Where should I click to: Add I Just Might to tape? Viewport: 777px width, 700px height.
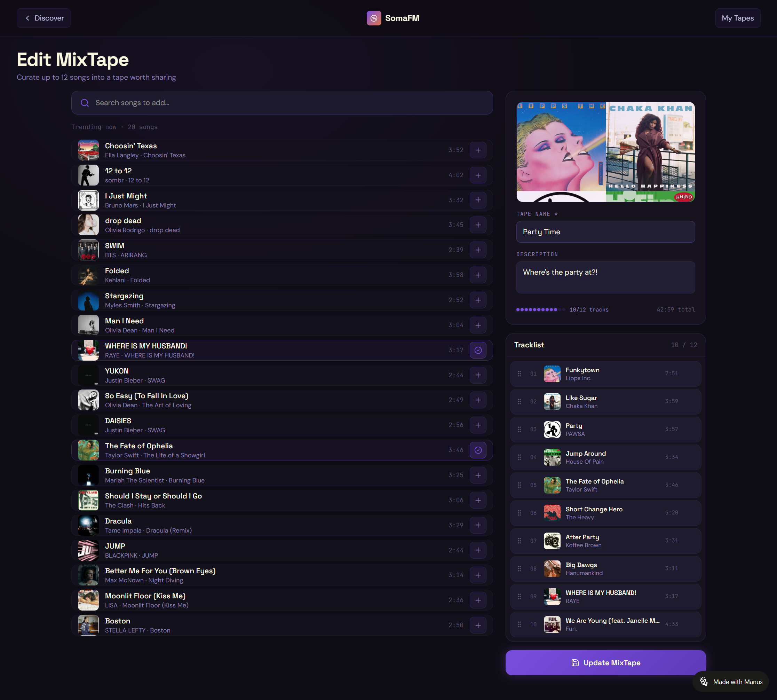tap(478, 200)
